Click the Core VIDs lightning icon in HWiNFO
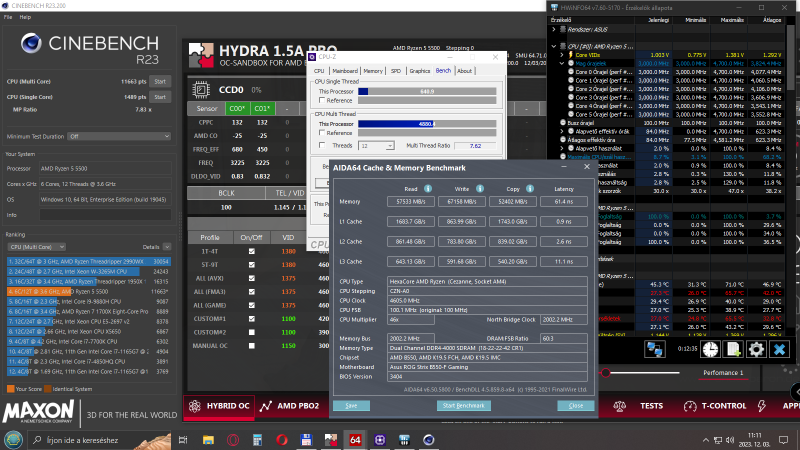 tap(571, 55)
